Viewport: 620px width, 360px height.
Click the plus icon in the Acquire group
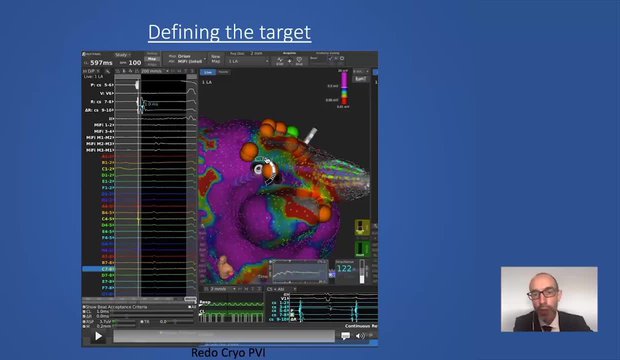(x=289, y=61)
